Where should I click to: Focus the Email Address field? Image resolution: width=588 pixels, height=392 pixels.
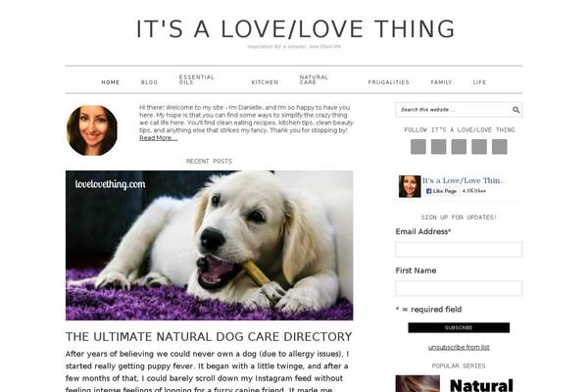(x=459, y=250)
